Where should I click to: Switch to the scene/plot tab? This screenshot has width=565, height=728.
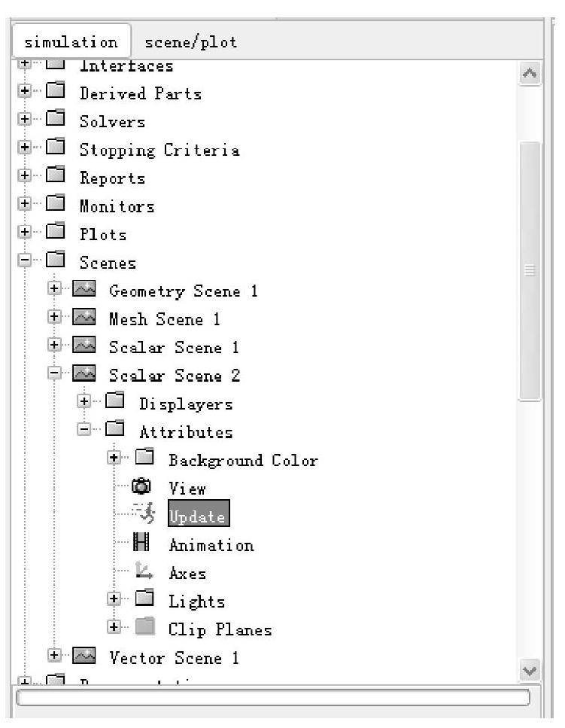190,42
